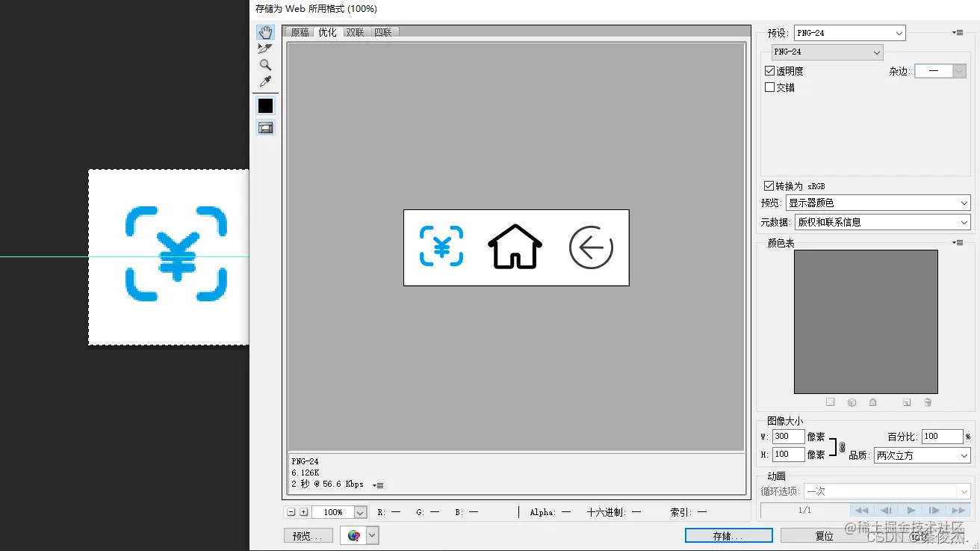Click the 6.126K file size text
This screenshot has height=551, width=980.
click(306, 472)
